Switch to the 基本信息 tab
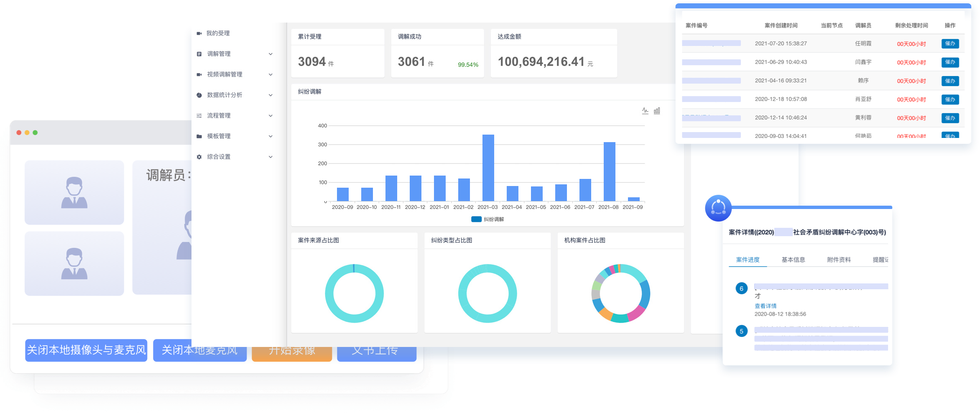The image size is (980, 413). pyautogui.click(x=793, y=260)
